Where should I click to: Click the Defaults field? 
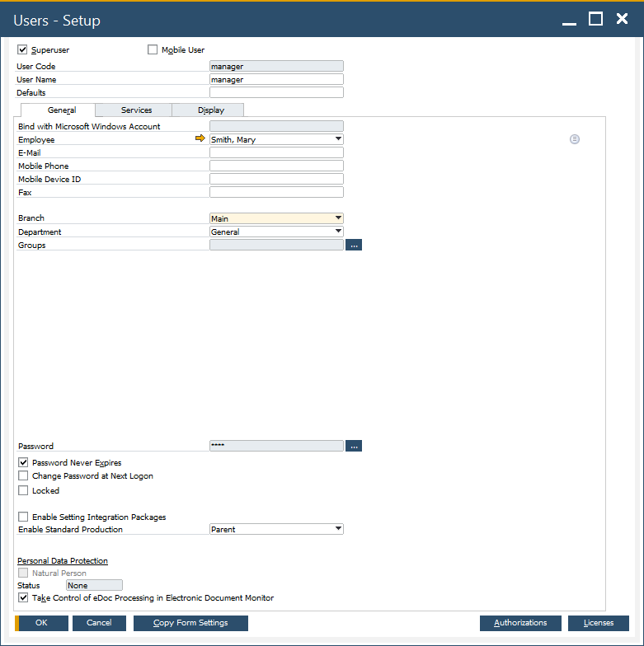(276, 92)
